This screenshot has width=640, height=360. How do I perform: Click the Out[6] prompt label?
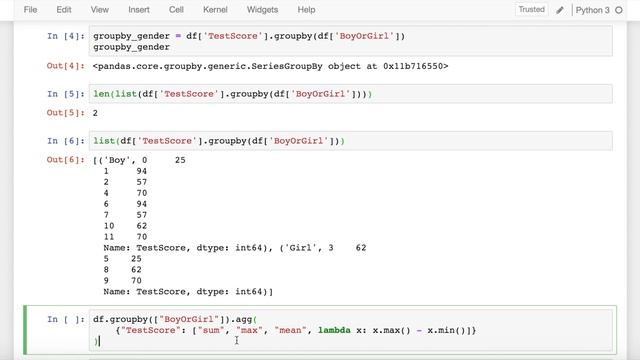(66, 160)
